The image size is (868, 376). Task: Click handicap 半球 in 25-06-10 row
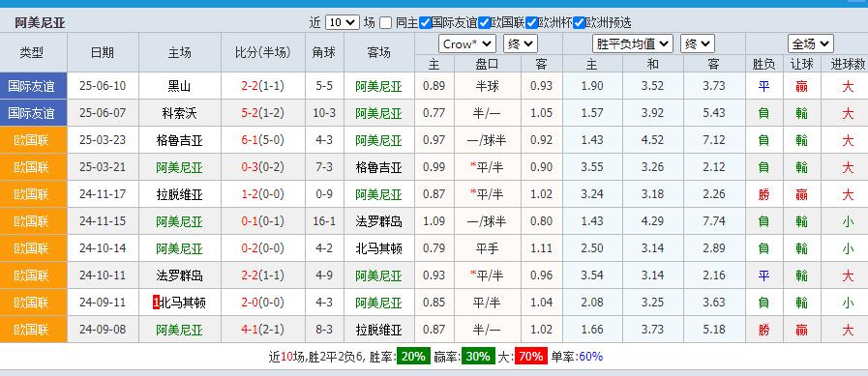pos(487,86)
